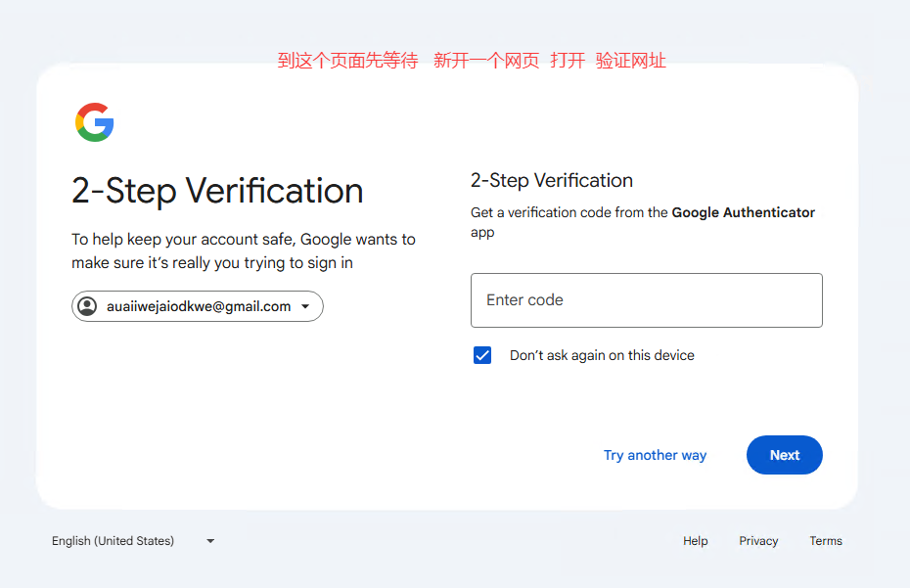Open the Terms link

pyautogui.click(x=826, y=541)
